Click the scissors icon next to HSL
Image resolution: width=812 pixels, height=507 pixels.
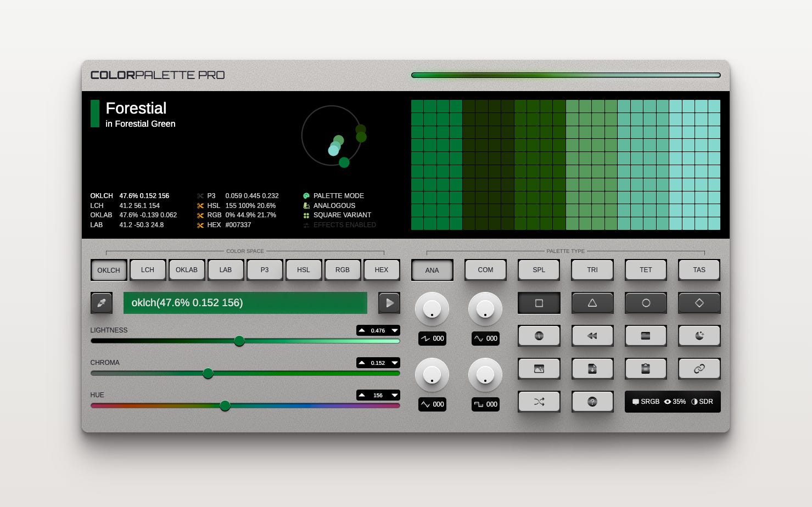point(200,206)
